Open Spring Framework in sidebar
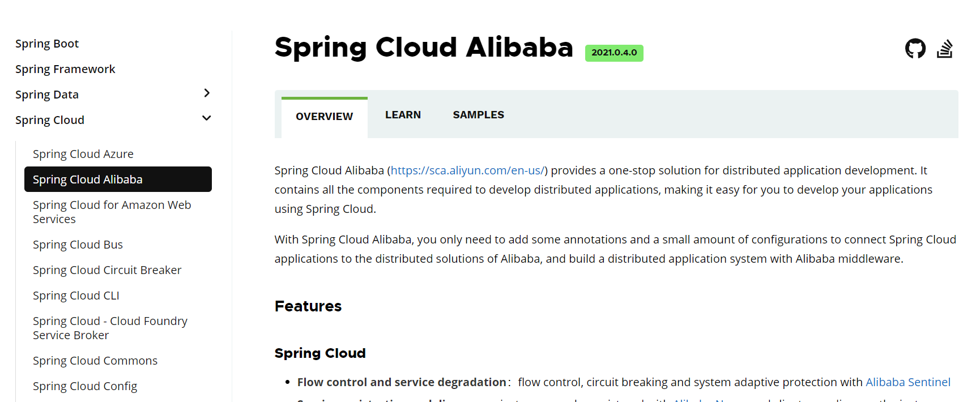Viewport: 980px width, 402px height. pos(65,69)
